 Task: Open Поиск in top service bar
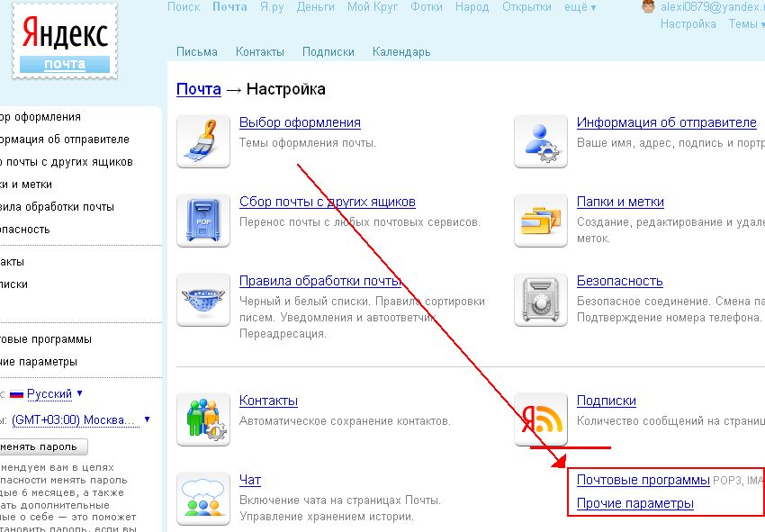(184, 7)
